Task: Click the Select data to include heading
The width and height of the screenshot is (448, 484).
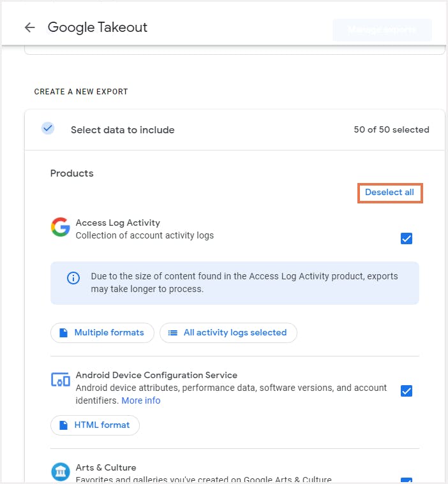Action: coord(123,130)
